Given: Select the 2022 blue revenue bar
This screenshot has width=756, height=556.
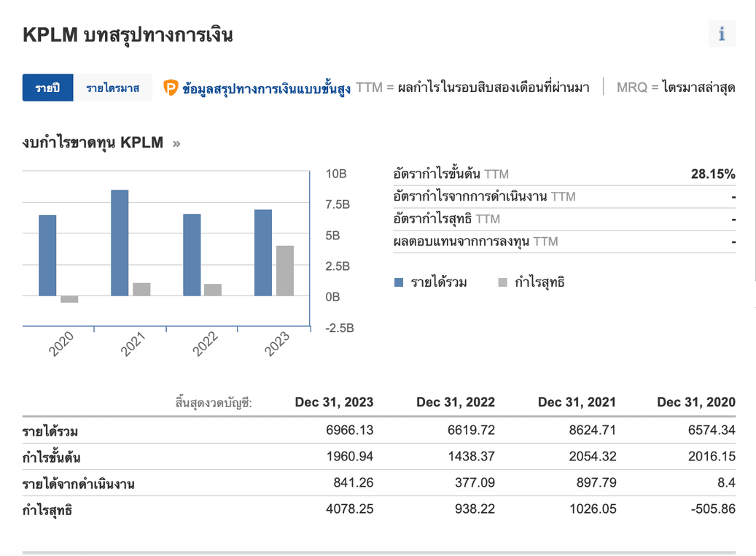Looking at the screenshot, I should click(192, 255).
